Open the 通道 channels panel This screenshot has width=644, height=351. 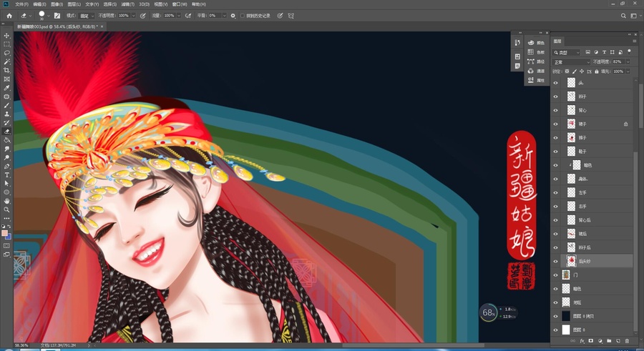(x=537, y=71)
